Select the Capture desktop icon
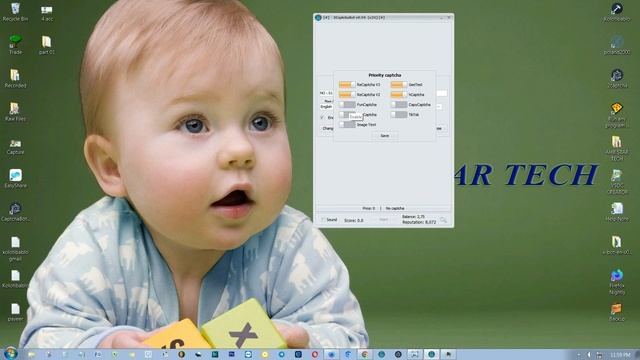The image size is (640, 360). tap(15, 146)
